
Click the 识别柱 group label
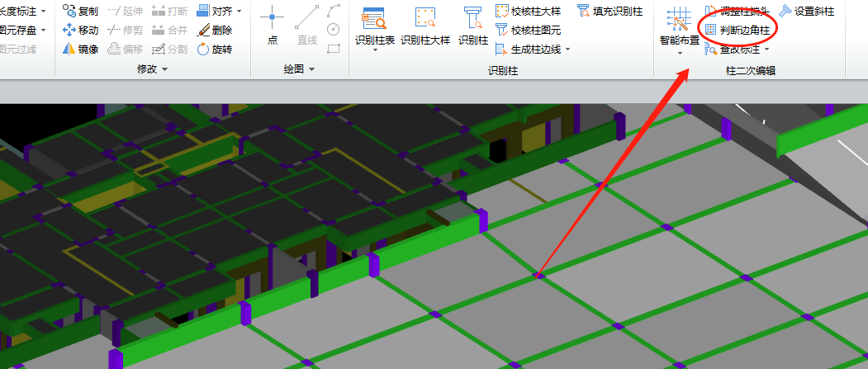[503, 70]
